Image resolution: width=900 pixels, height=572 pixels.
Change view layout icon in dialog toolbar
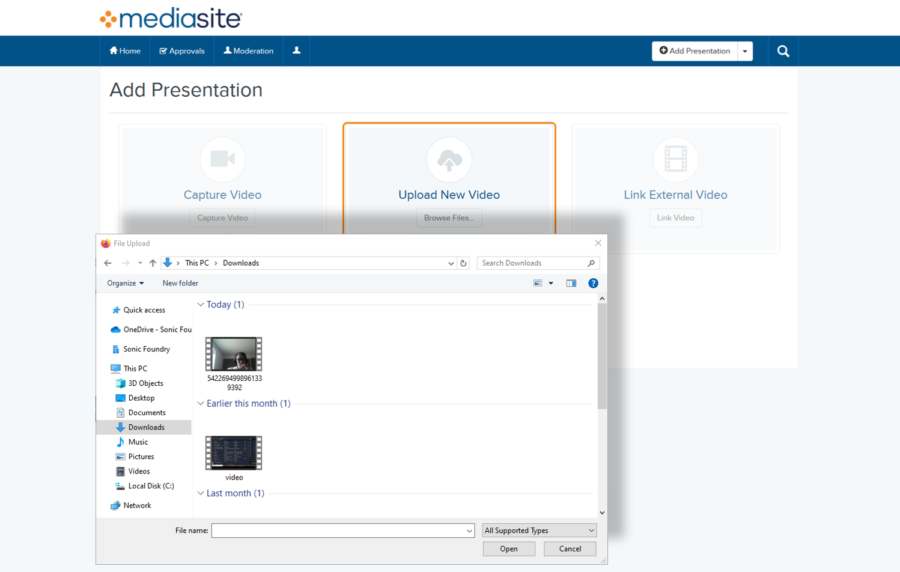point(538,283)
